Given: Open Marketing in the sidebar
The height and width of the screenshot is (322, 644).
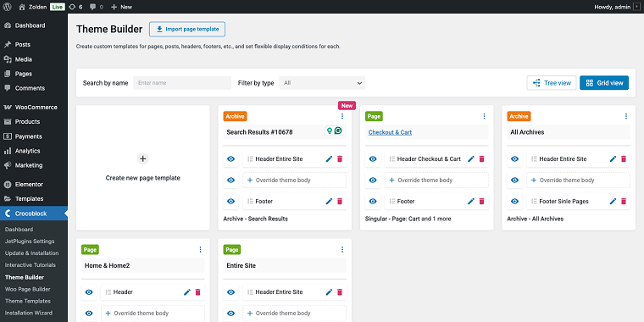Looking at the screenshot, I should point(34,165).
